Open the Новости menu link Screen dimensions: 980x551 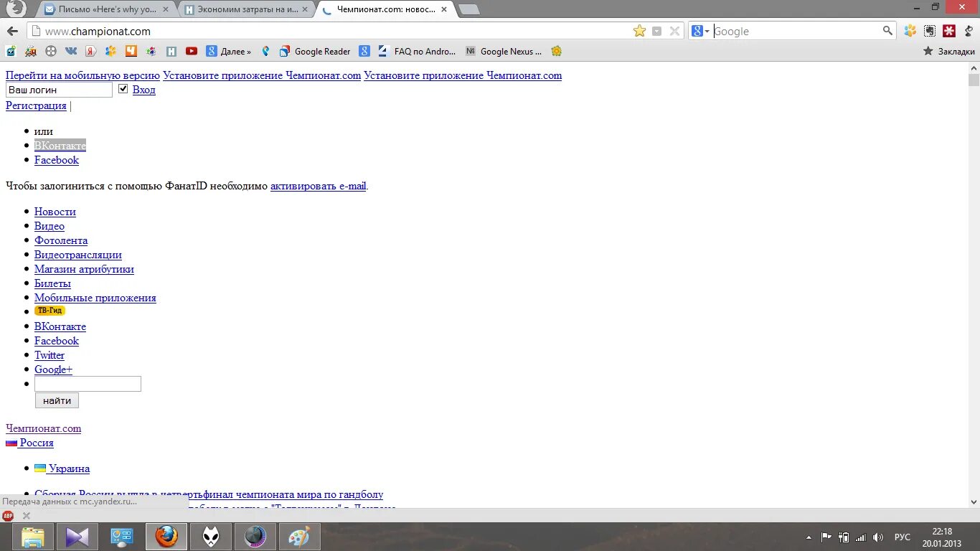(55, 212)
